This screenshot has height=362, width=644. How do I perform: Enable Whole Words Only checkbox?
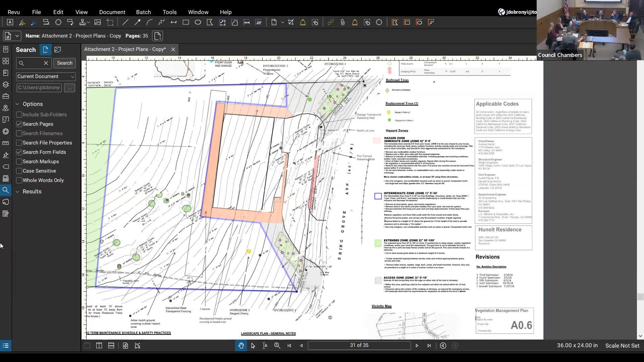point(19,180)
